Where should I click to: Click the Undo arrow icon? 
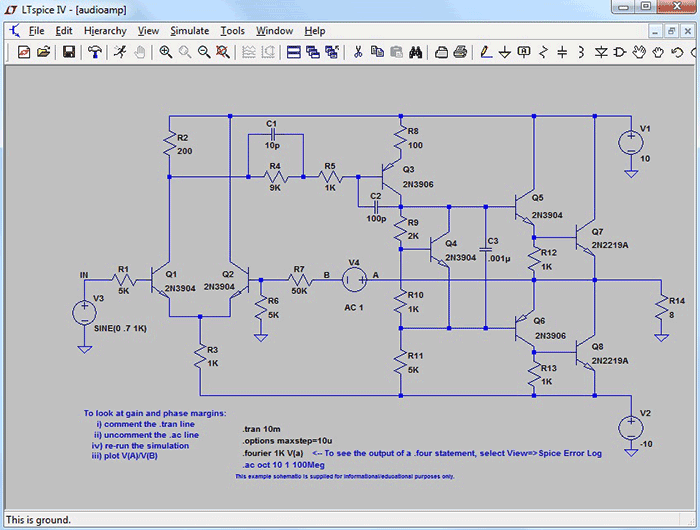(x=677, y=52)
